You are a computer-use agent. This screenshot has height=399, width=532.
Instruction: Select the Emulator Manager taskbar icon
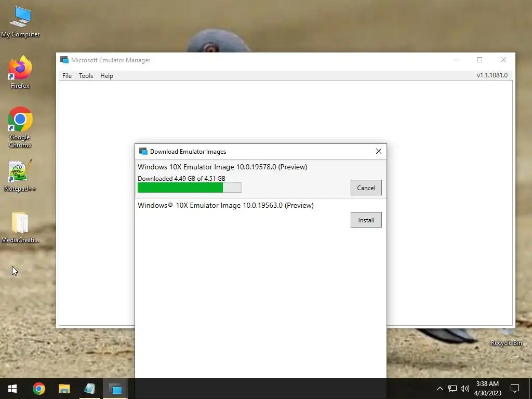pyautogui.click(x=115, y=389)
